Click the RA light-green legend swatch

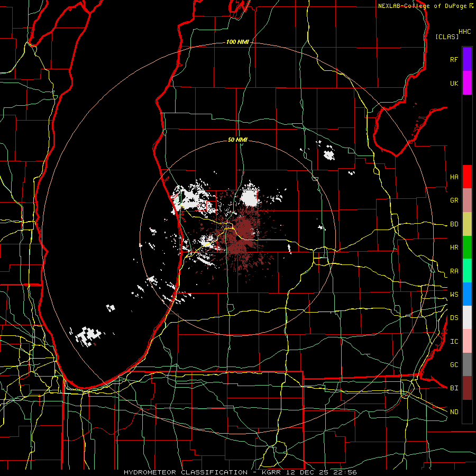click(x=467, y=271)
